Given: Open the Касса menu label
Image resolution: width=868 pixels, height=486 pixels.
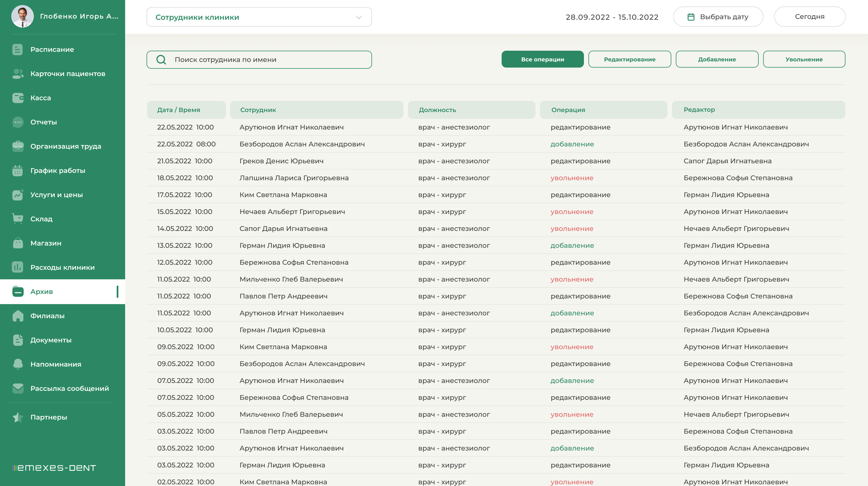Looking at the screenshot, I should [x=40, y=98].
